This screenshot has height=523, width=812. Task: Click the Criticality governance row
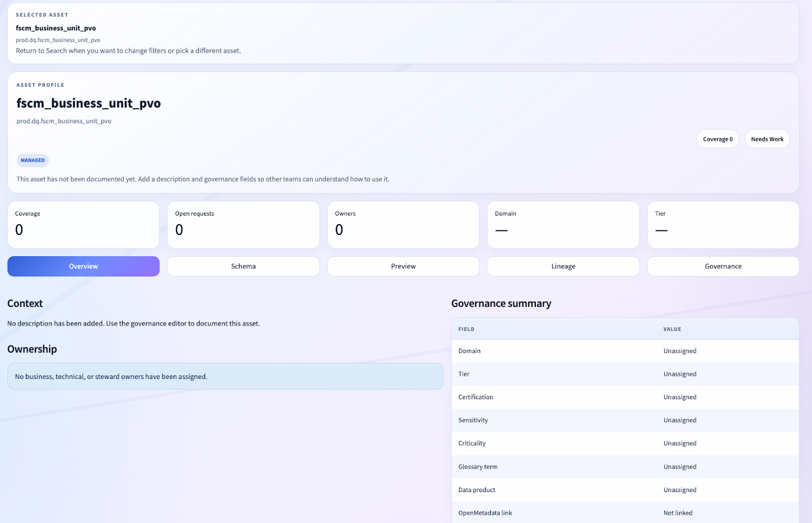click(x=625, y=443)
